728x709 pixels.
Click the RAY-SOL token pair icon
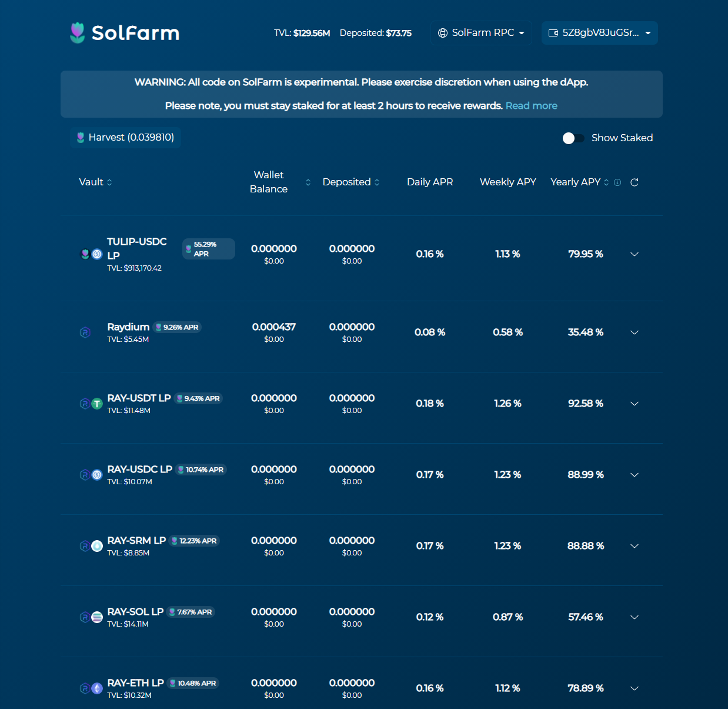[91, 617]
